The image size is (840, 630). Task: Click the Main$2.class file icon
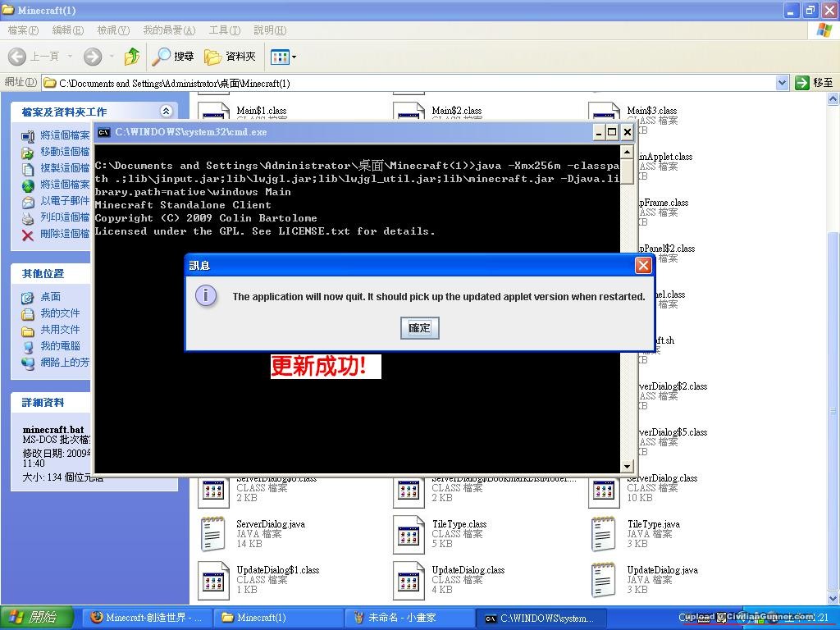[409, 113]
